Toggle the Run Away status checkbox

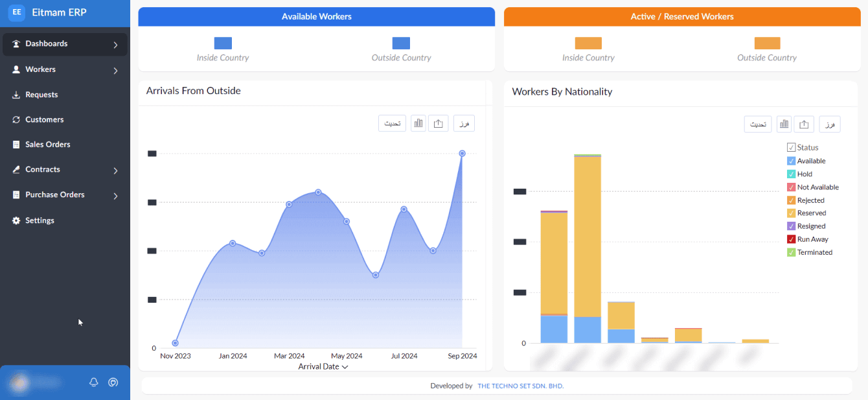pos(791,239)
